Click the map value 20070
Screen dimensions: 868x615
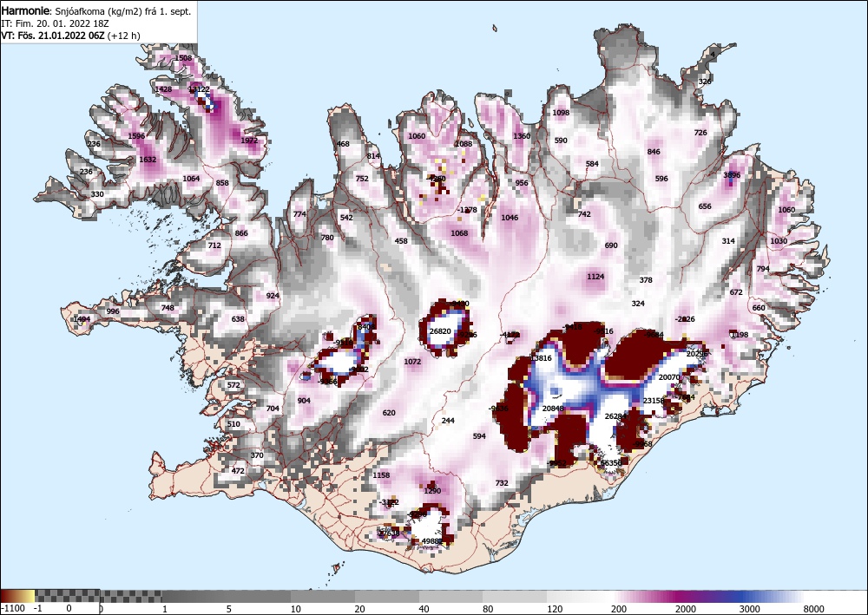pyautogui.click(x=669, y=377)
